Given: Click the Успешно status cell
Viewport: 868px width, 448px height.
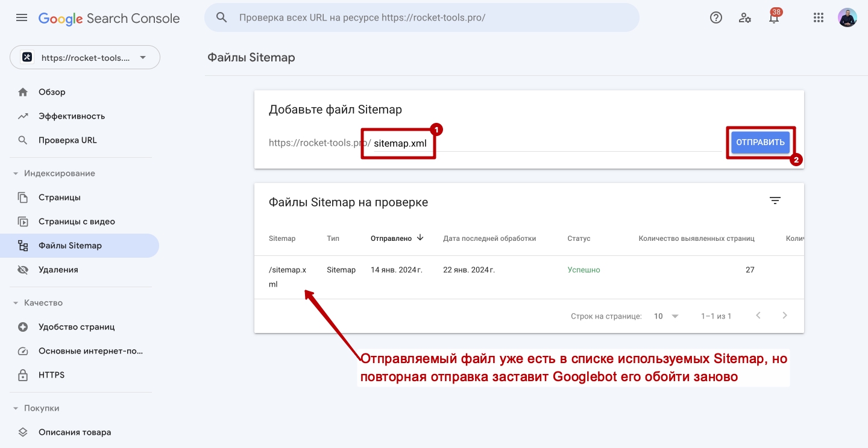Looking at the screenshot, I should (x=583, y=270).
